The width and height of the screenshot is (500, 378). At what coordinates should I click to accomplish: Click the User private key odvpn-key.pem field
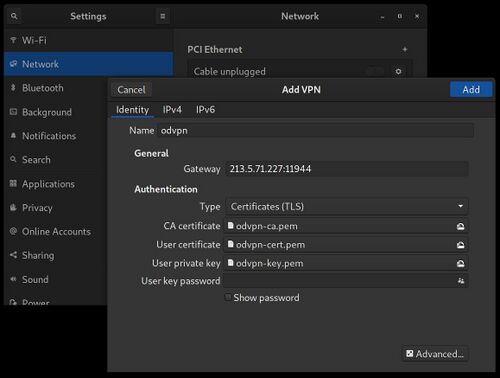click(347, 263)
